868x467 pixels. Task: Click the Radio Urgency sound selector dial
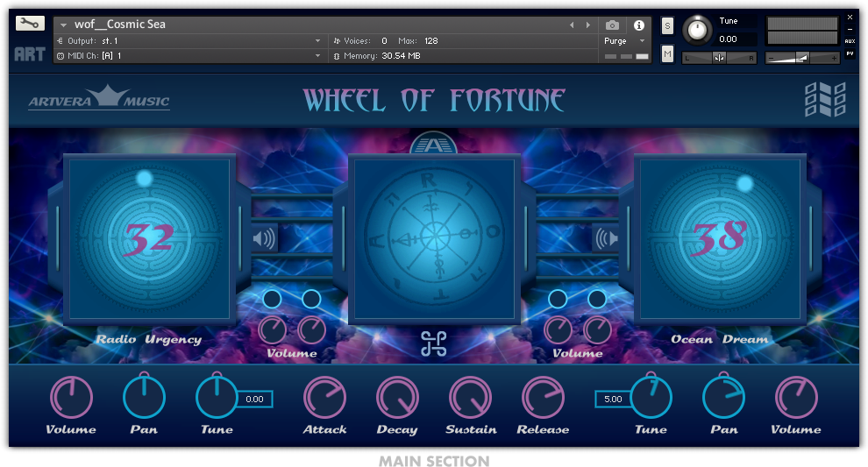point(149,237)
